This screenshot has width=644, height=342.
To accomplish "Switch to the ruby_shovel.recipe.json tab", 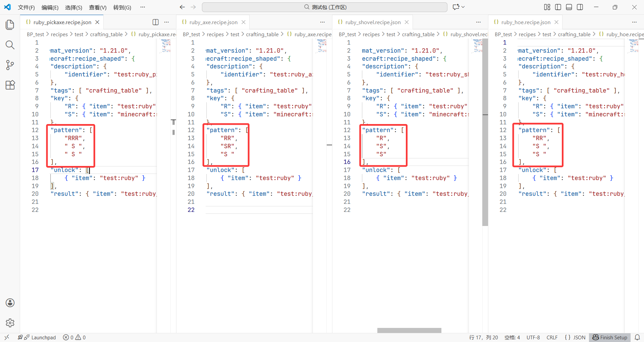I will coord(373,22).
